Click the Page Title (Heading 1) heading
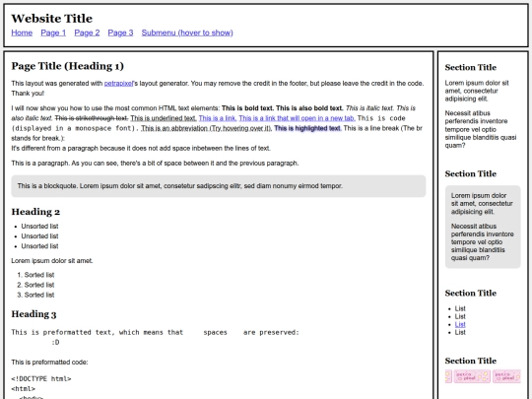532x399 pixels. pos(68,66)
